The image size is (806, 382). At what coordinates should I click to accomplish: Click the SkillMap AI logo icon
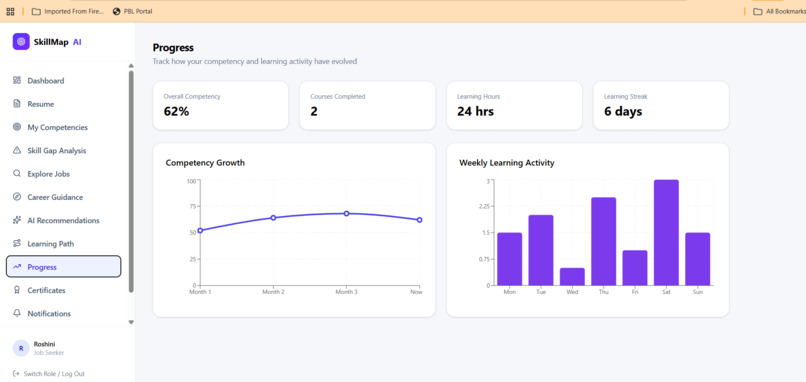(x=21, y=42)
